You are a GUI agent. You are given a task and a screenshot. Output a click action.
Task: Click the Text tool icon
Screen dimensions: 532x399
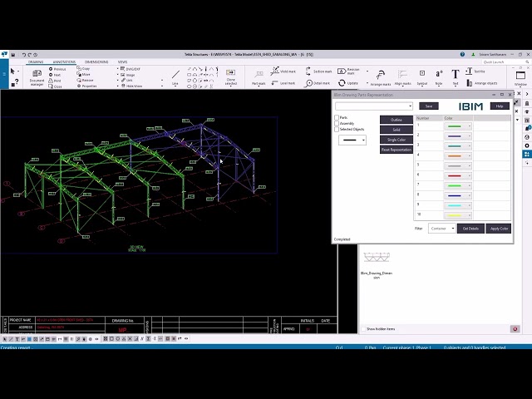[x=455, y=74]
